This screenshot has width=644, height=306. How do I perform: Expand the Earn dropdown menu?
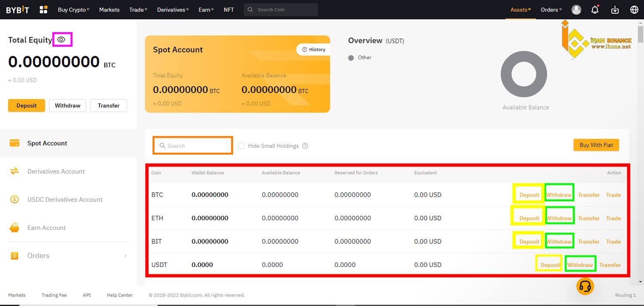pyautogui.click(x=206, y=9)
